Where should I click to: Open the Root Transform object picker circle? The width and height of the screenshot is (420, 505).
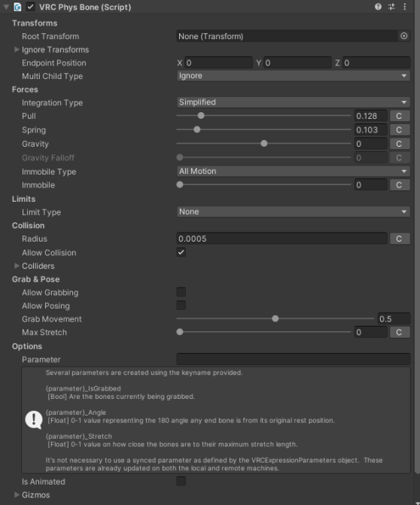[x=404, y=36]
